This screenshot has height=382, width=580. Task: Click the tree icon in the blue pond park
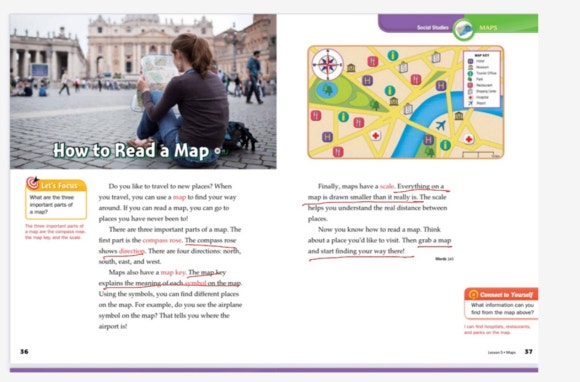327,89
